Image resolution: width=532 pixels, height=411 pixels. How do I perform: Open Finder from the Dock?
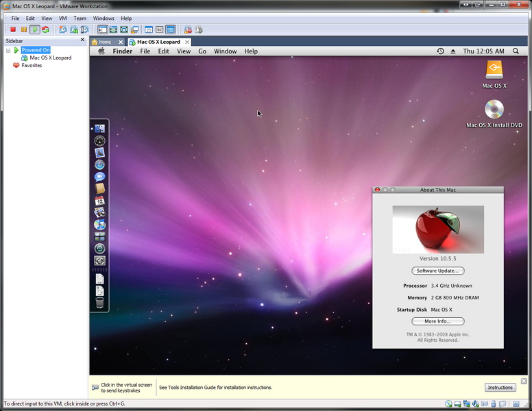pos(100,129)
